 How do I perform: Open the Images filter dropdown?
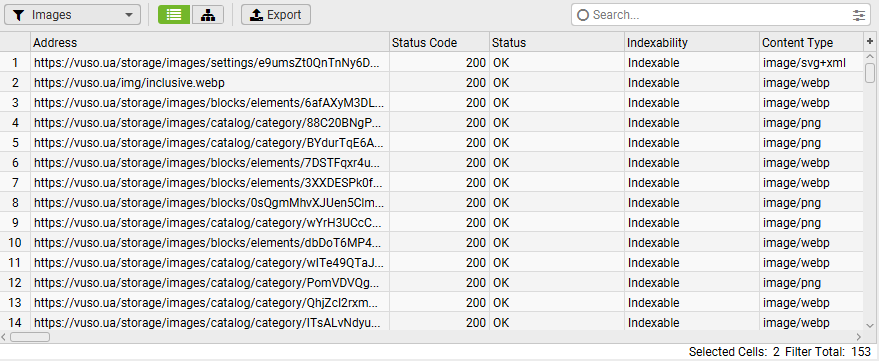click(x=72, y=15)
